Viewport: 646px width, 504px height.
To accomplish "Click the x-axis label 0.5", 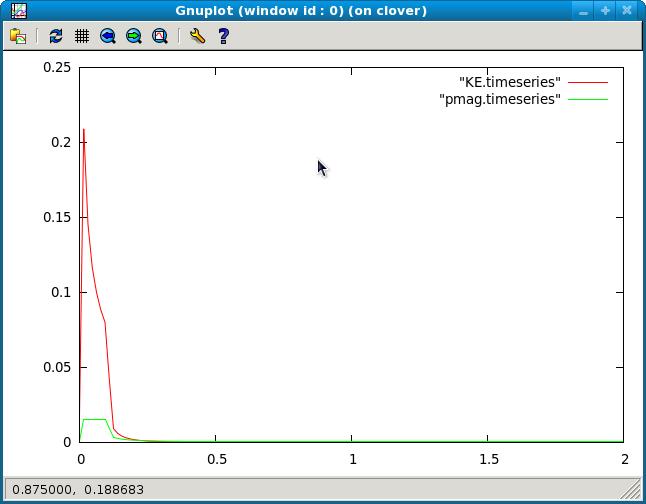I will (x=217, y=459).
